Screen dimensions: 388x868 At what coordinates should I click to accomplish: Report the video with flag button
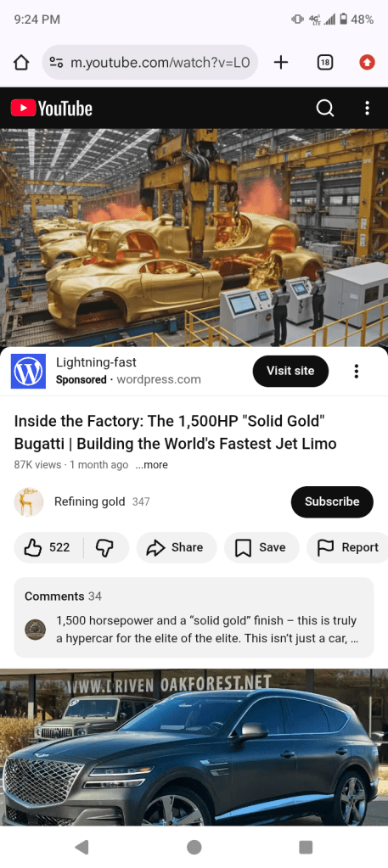coord(347,547)
